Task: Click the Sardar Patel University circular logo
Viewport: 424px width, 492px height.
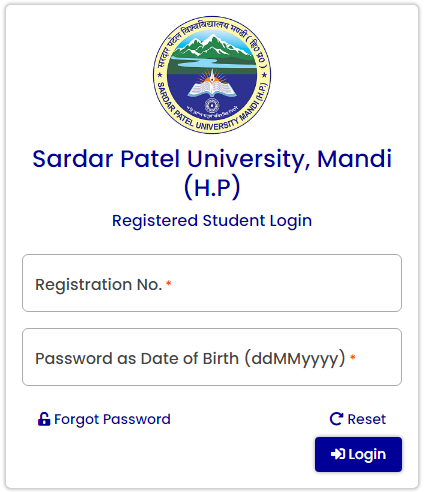Action: [x=212, y=75]
